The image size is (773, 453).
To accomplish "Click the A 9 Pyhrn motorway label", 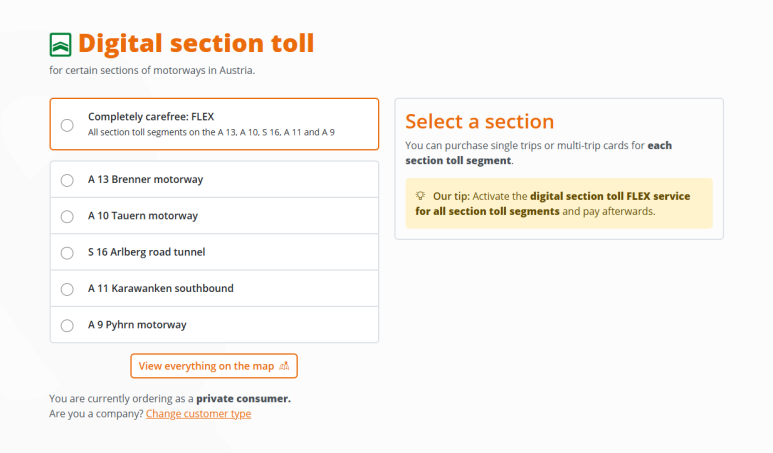I will [x=137, y=325].
